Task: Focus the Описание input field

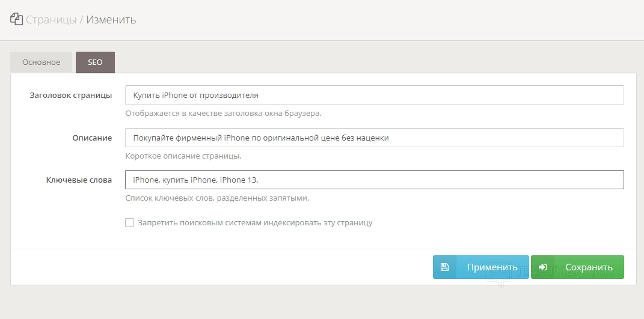Action: coord(374,138)
